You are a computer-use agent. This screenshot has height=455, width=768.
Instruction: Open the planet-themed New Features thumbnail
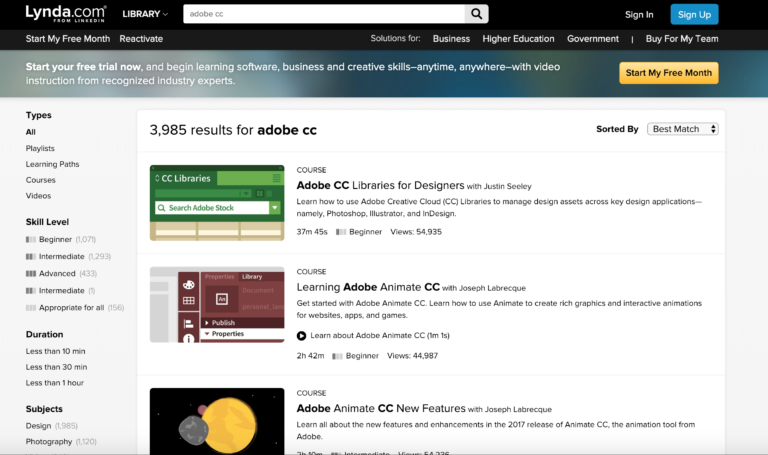pyautogui.click(x=217, y=421)
